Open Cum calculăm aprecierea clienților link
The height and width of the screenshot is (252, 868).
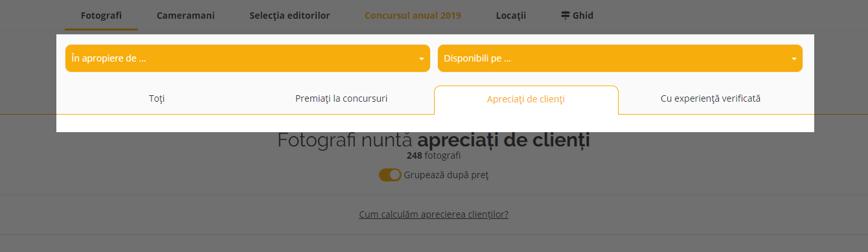[x=434, y=214]
